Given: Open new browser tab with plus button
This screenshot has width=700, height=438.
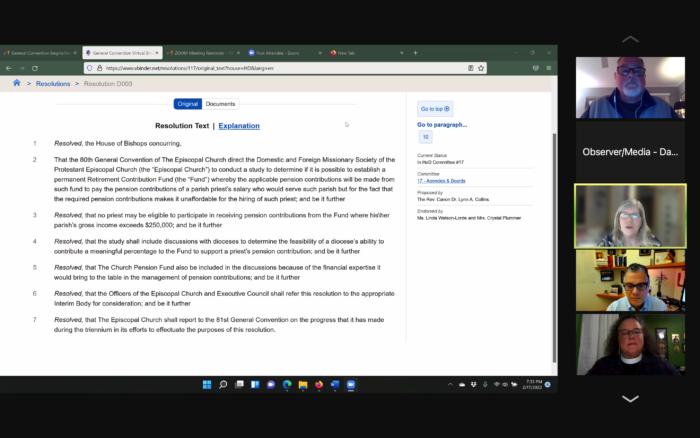Looking at the screenshot, I should [415, 53].
